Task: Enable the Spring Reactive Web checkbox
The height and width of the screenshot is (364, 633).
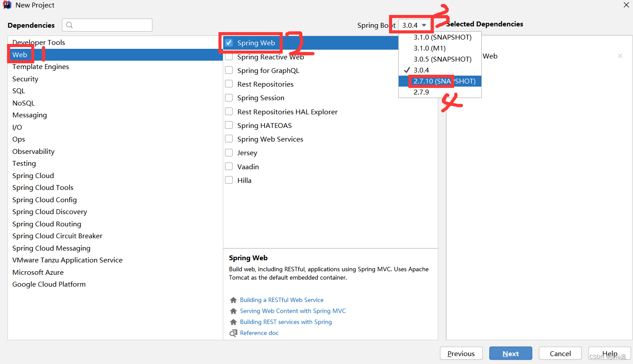Action: (229, 57)
